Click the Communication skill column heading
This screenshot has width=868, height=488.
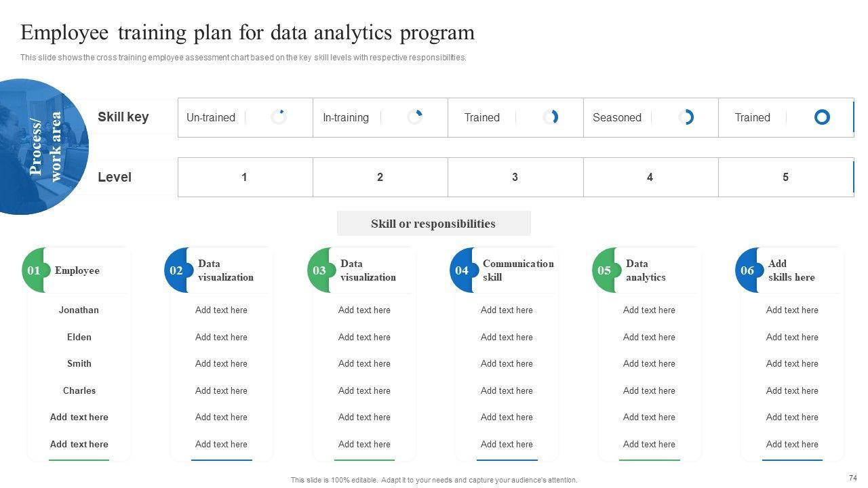tap(518, 270)
